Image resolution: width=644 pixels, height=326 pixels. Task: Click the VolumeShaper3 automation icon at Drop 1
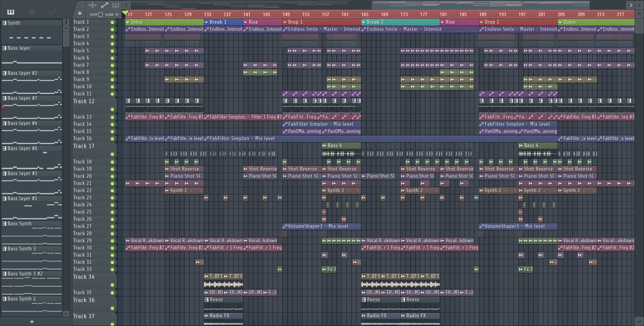285,226
